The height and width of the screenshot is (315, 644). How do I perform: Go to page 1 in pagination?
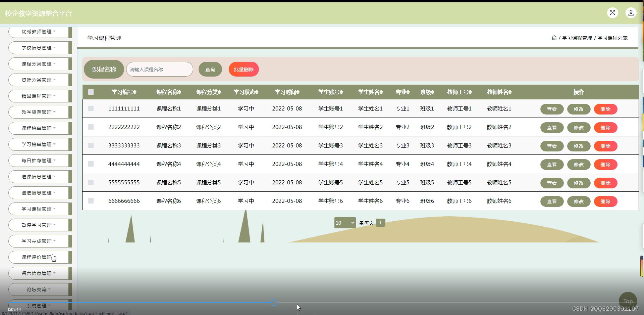coord(380,223)
